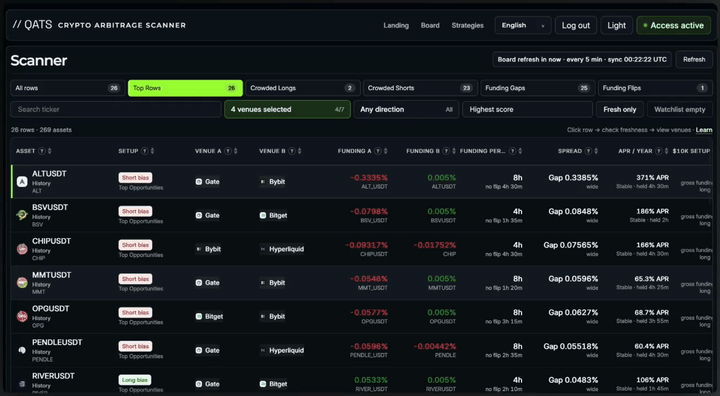720x396 pixels.
Task: Sort by Funding A column arrows
Action: coord(386,151)
